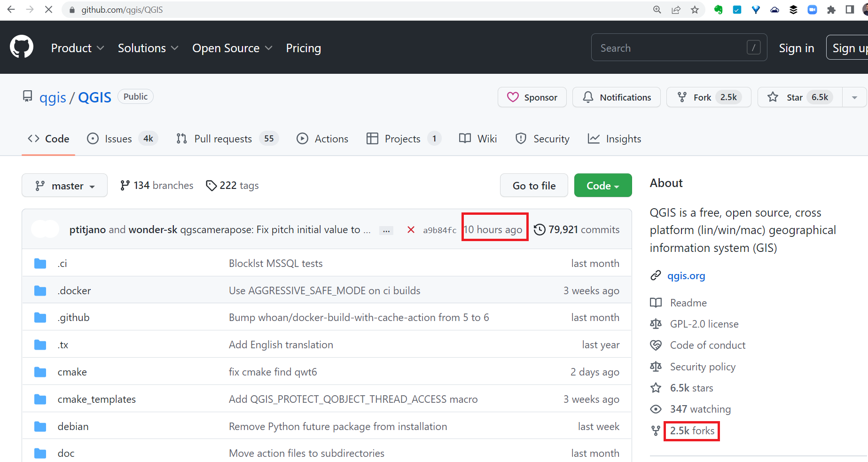Open the Insights tab
This screenshot has width=868, height=462.
coord(614,139)
